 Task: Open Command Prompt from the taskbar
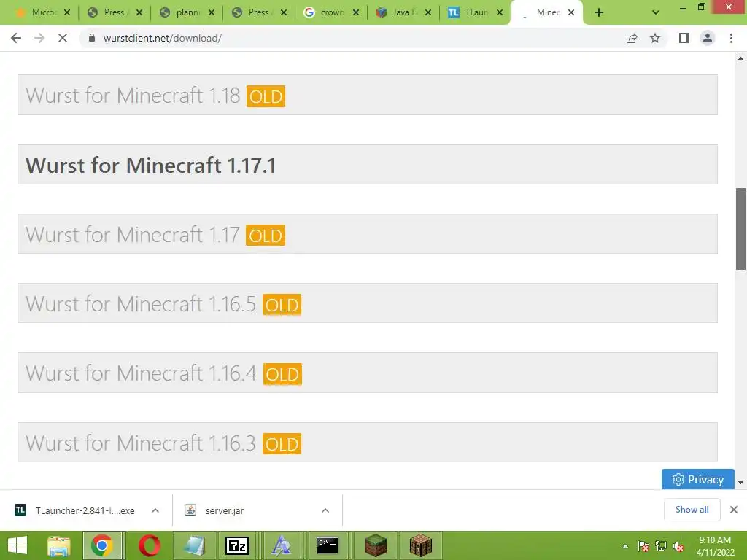pos(328,545)
